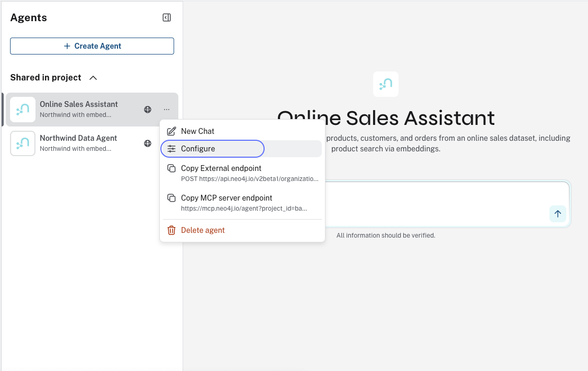588x371 pixels.
Task: Click the large agent logo above the title
Action: (x=385, y=84)
